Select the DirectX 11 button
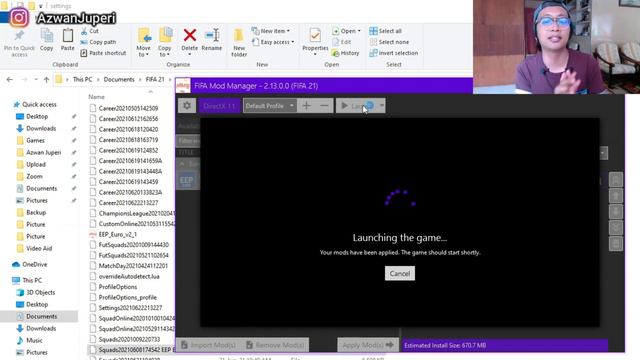The width and height of the screenshot is (640, 360). pos(220,106)
